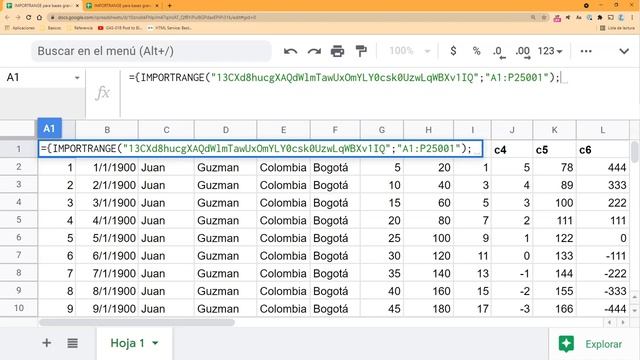The image size is (640, 360).
Task: Open the Referencia bookmark folder
Action: pyautogui.click(x=80, y=28)
